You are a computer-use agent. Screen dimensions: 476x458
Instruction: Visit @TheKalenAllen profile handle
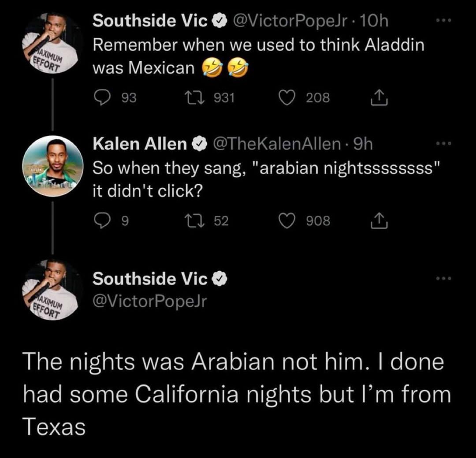[x=277, y=144]
